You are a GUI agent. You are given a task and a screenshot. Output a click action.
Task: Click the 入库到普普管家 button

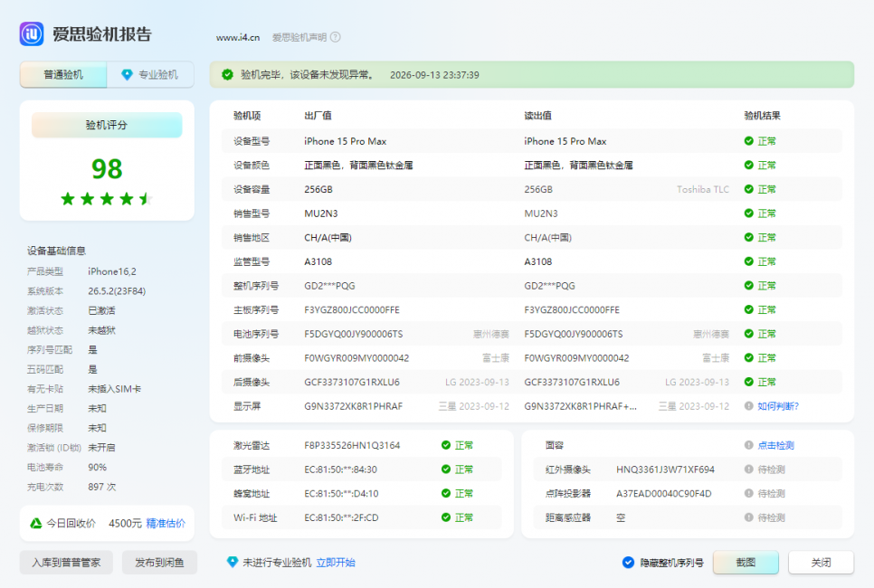(66, 563)
